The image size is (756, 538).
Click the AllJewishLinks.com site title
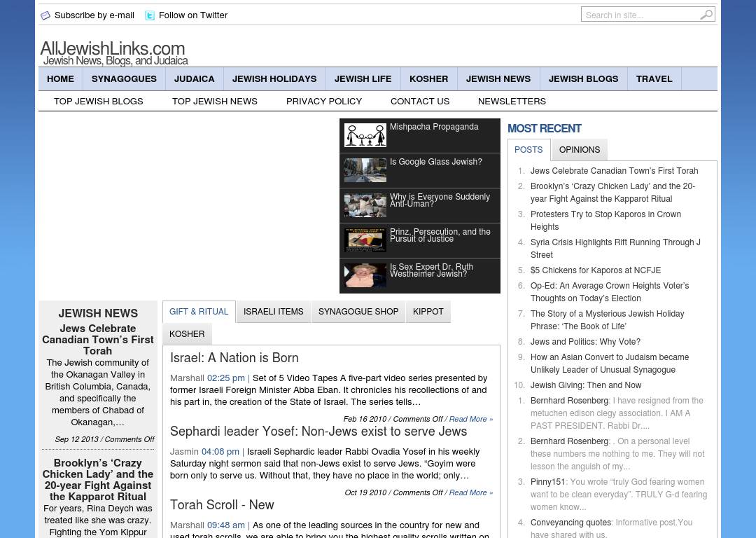[112, 48]
